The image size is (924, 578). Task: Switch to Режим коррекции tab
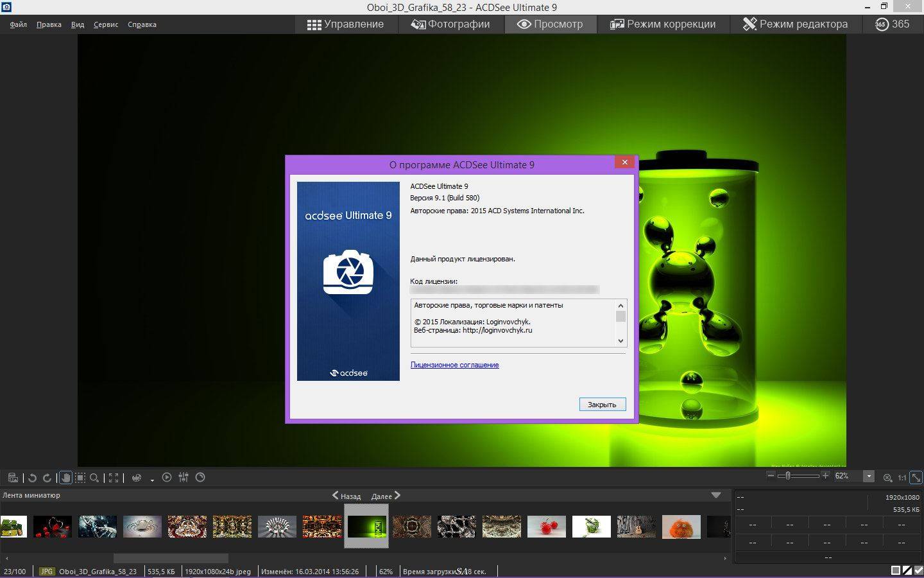663,24
